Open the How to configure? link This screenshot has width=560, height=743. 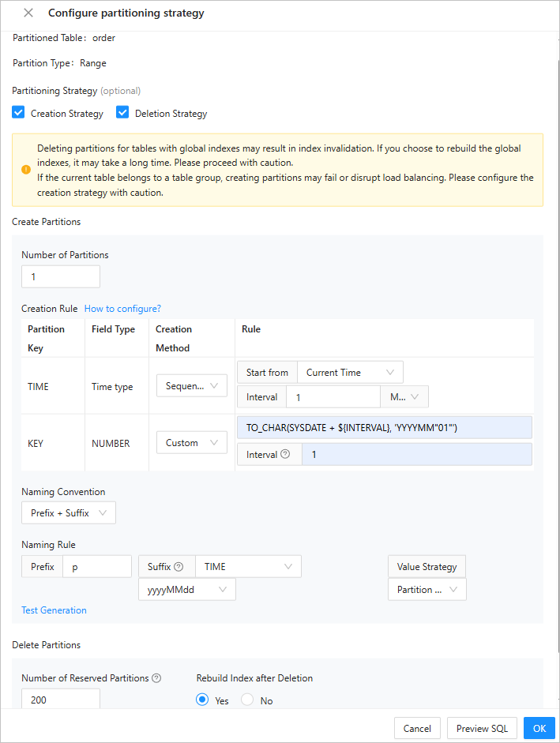tap(122, 309)
